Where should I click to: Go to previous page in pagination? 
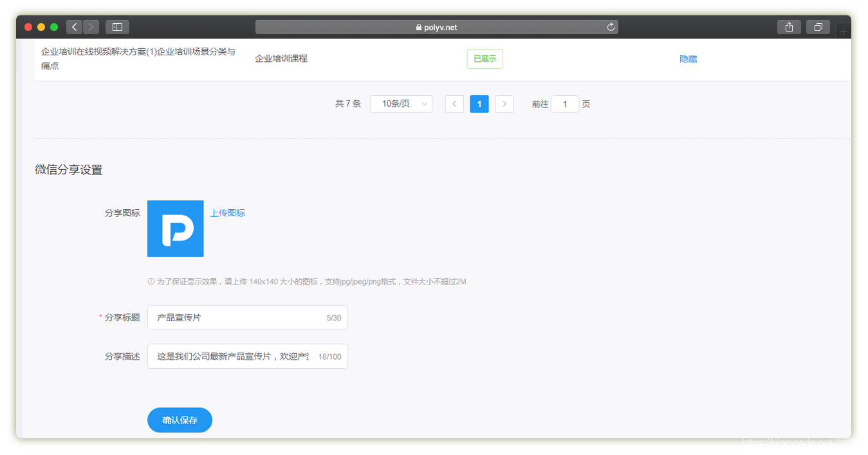pyautogui.click(x=454, y=104)
